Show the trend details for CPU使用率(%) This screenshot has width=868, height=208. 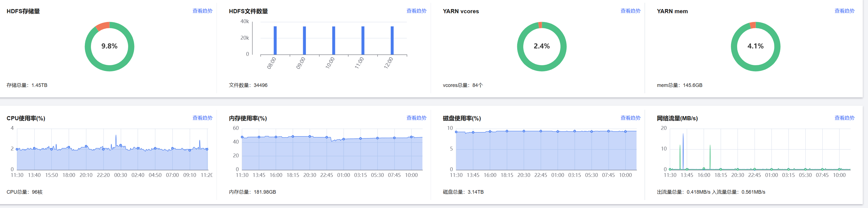pos(202,118)
